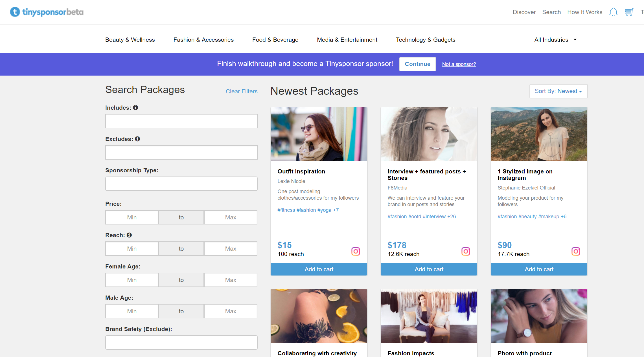The image size is (644, 357).
Task: Add Interview + featured posts package to cart
Action: [429, 269]
